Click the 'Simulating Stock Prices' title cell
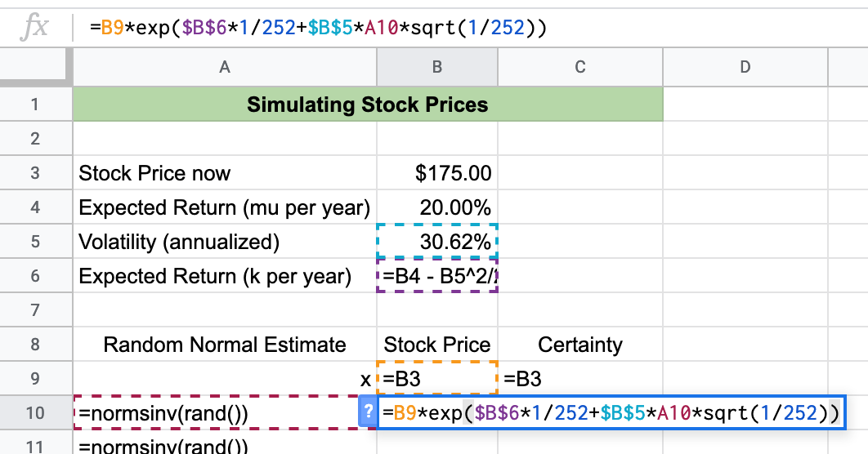The height and width of the screenshot is (454, 868). tap(368, 104)
